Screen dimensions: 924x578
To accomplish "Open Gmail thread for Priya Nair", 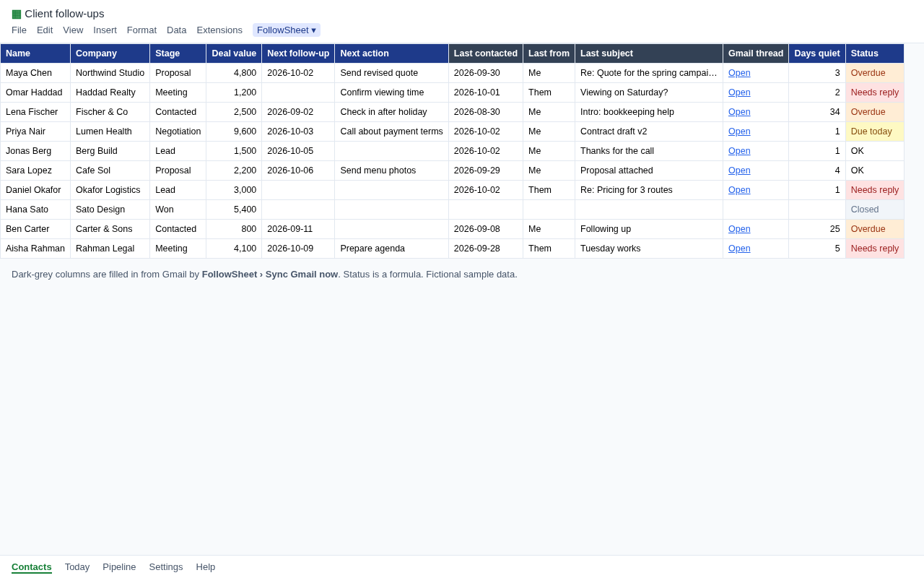I will point(739,131).
